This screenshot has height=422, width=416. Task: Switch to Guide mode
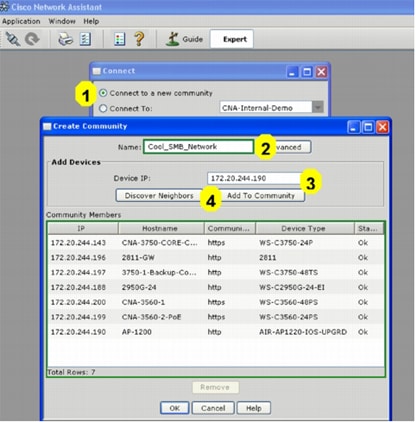point(184,39)
